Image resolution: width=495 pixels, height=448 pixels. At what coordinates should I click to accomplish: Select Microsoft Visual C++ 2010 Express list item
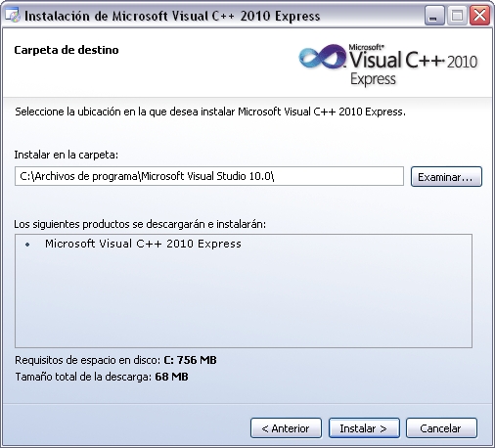tap(143, 244)
